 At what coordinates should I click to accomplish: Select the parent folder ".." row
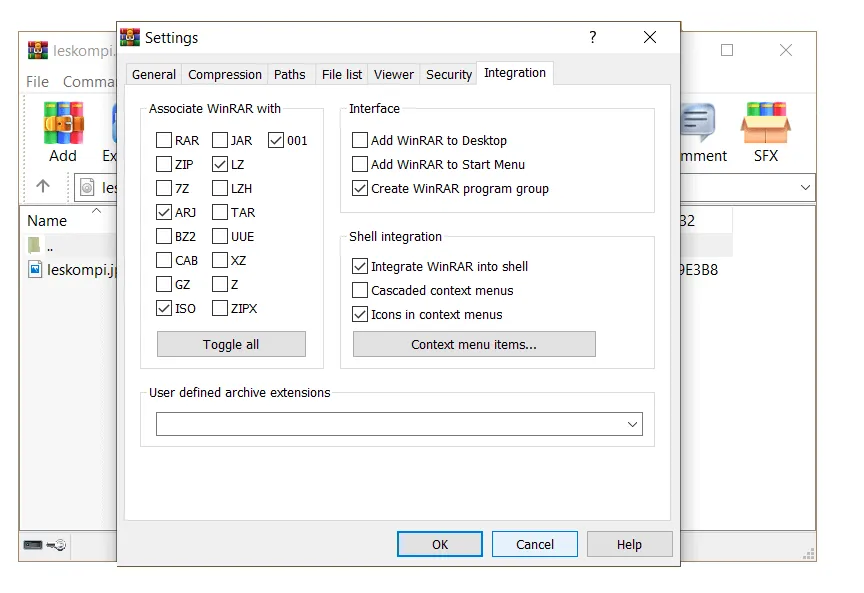[69, 245]
